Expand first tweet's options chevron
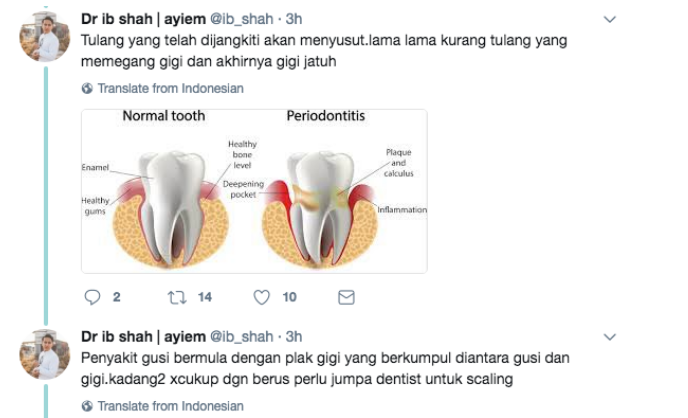 [610, 19]
